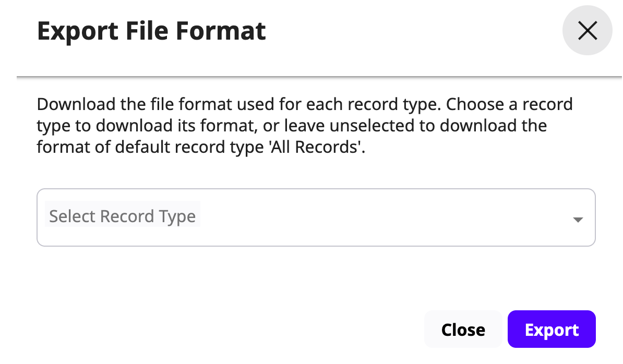This screenshot has width=623, height=364.
Task: Dismiss Export File Format dialog via X
Action: point(587,31)
